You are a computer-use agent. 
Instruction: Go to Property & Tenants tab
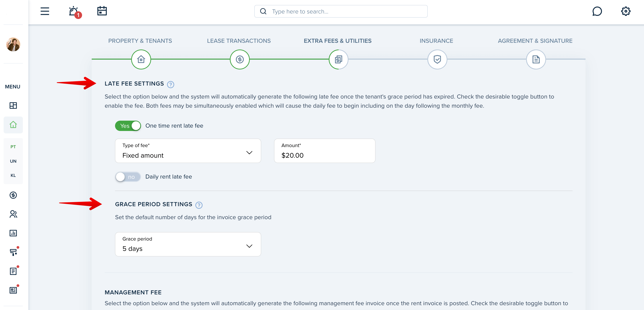(x=140, y=41)
